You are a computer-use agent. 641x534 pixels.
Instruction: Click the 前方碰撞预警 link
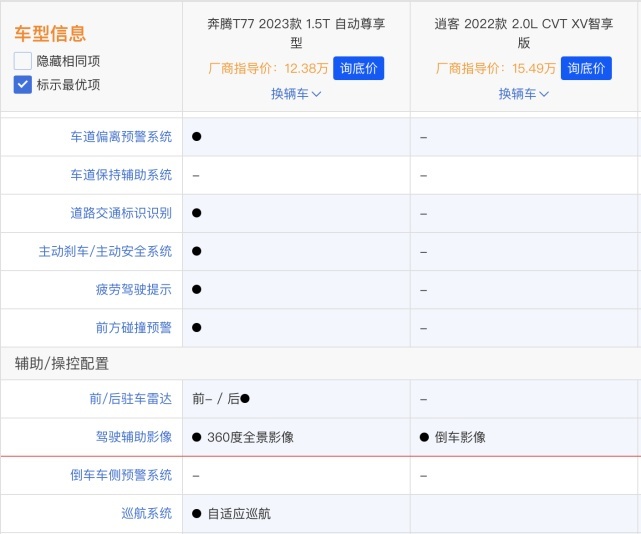pos(134,328)
